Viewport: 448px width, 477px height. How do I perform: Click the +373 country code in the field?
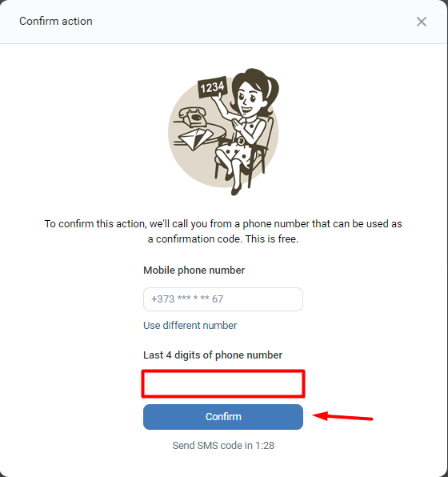pyautogui.click(x=162, y=299)
